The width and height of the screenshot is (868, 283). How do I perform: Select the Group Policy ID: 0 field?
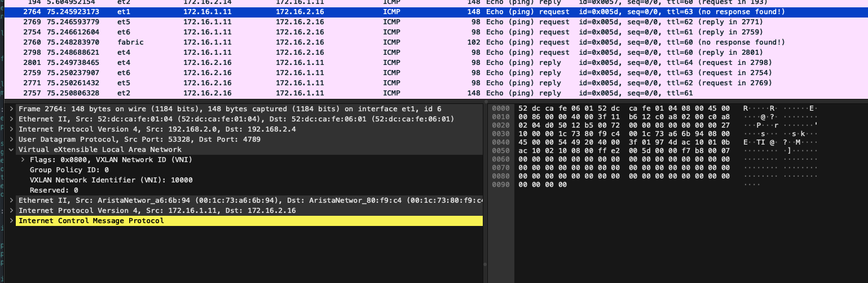click(69, 169)
